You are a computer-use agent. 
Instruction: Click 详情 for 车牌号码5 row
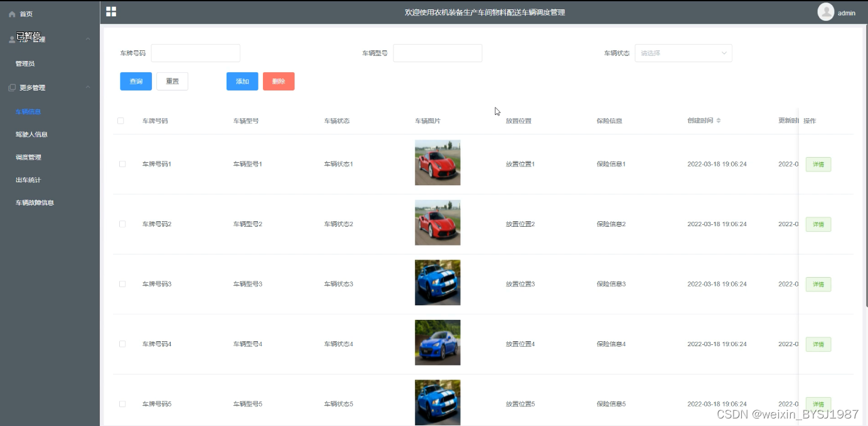pos(818,404)
